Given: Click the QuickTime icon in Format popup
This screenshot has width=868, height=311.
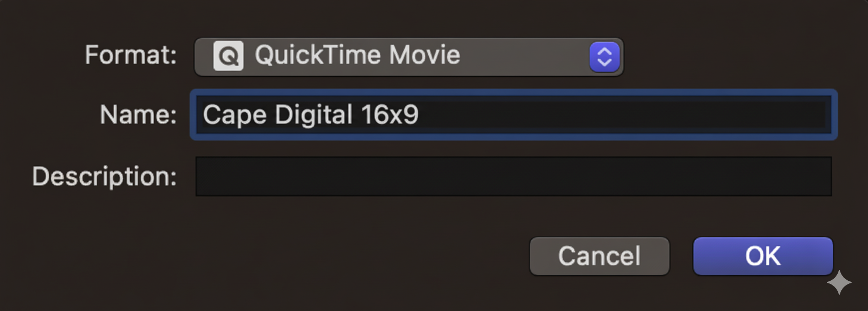Looking at the screenshot, I should pos(228,56).
